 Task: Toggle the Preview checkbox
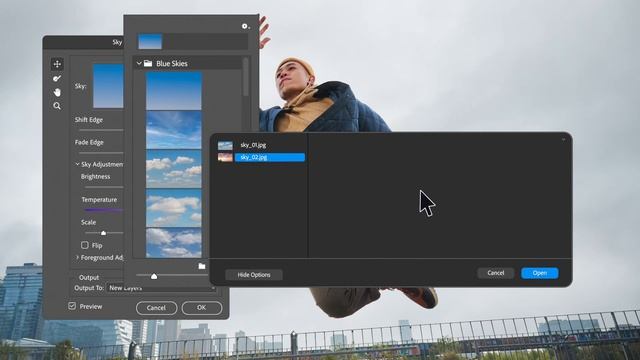[72, 306]
